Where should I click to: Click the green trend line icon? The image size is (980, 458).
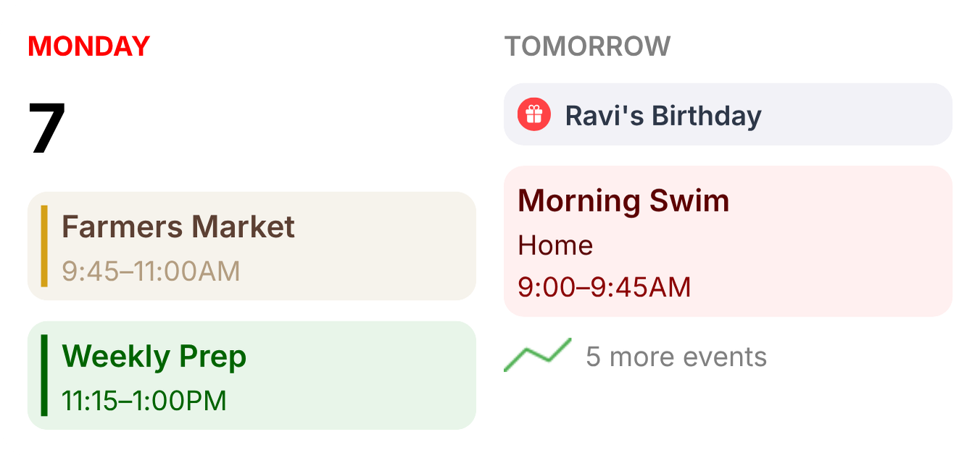[537, 354]
